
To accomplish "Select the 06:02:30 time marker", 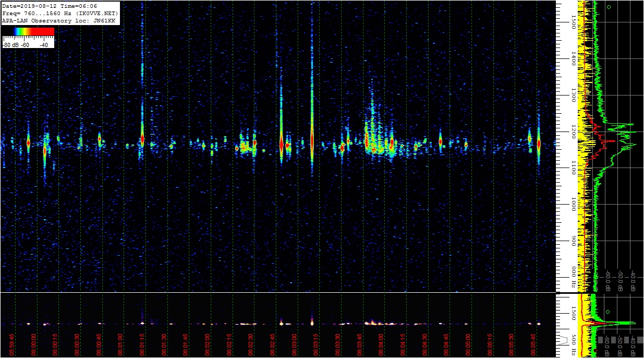I will click(x=251, y=343).
